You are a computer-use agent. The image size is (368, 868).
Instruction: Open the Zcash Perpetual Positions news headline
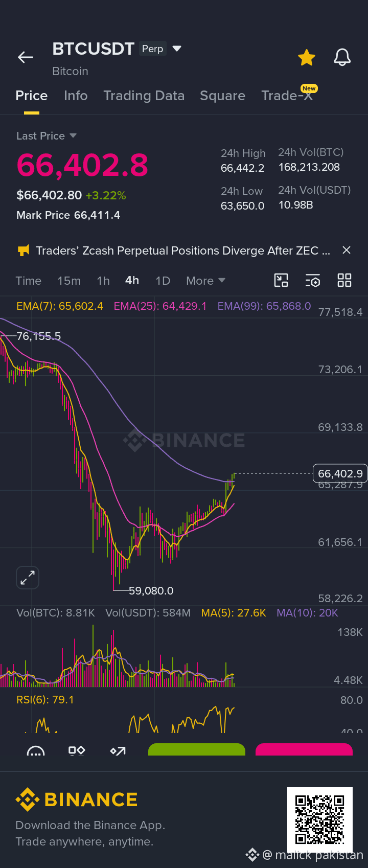coord(183,250)
